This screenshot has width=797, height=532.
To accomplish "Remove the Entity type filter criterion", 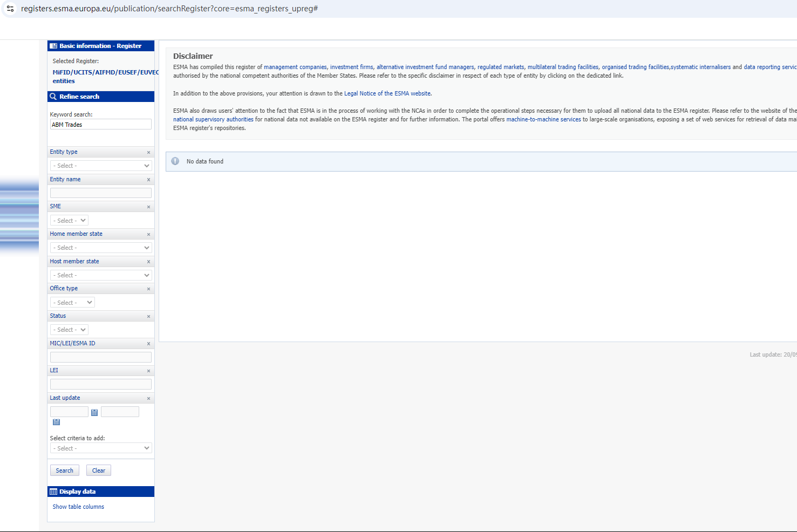I will click(148, 152).
